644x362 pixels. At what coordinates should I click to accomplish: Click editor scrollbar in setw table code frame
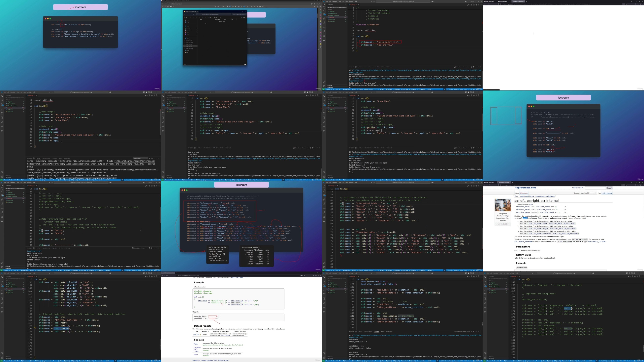coord(482,238)
